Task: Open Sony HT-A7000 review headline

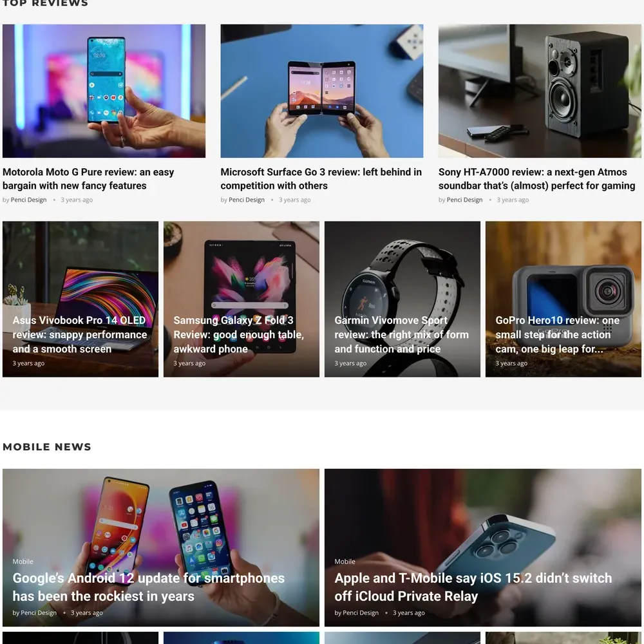Action: [537, 178]
